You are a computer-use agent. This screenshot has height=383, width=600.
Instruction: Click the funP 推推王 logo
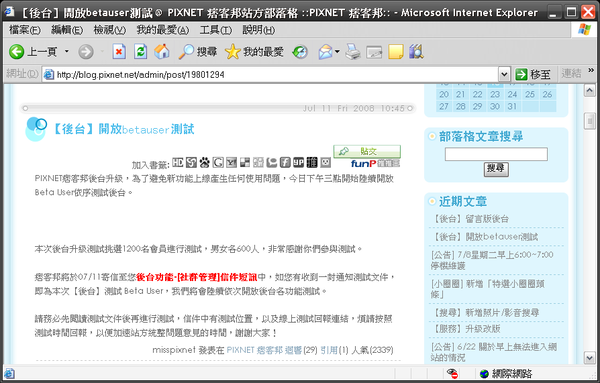point(375,163)
